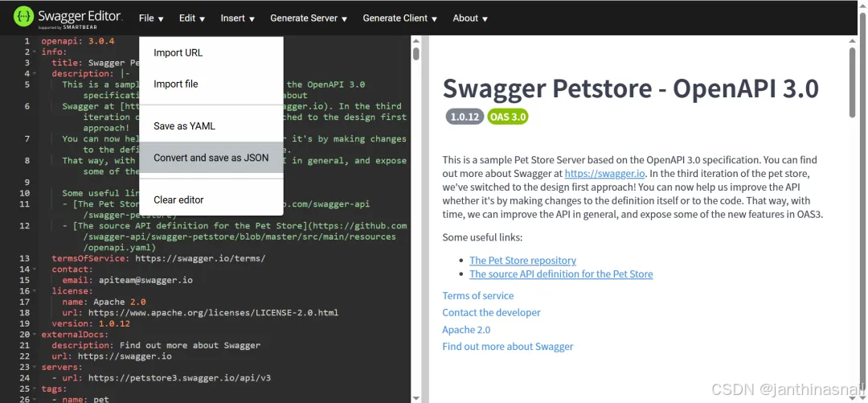Choose Import URL from File menu

pos(211,52)
